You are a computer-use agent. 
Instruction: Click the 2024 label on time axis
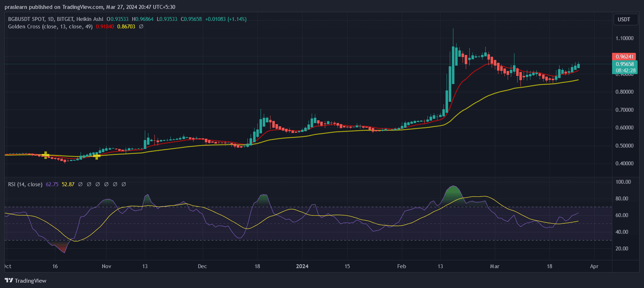pyautogui.click(x=302, y=266)
